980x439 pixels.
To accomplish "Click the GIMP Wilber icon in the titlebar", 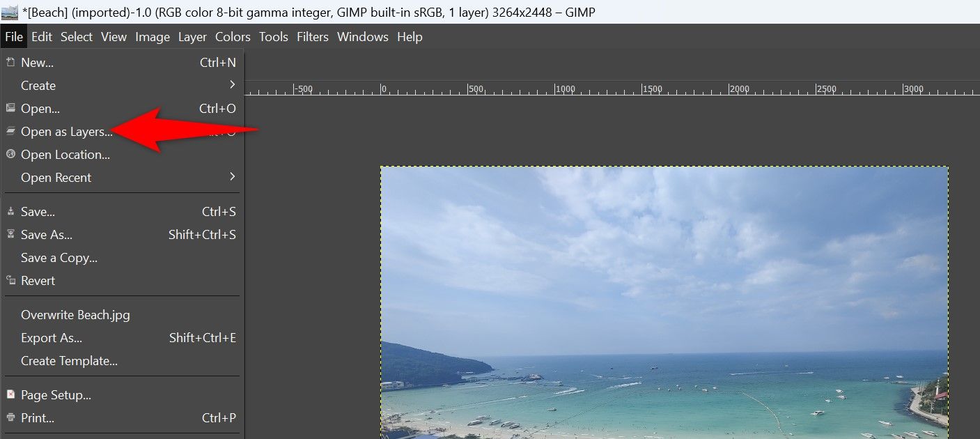I will click(x=10, y=11).
